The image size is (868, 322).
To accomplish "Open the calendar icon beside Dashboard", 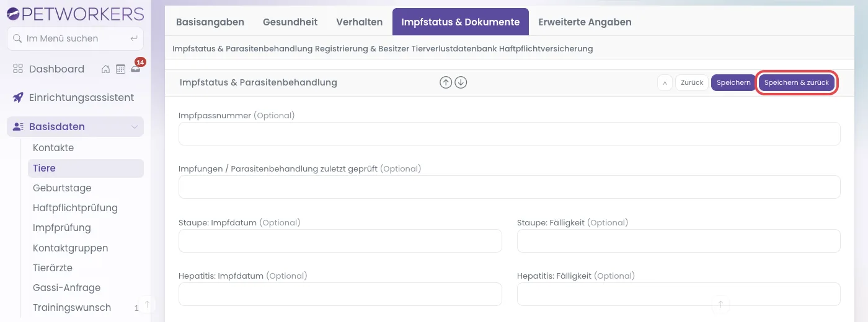I will coord(121,69).
